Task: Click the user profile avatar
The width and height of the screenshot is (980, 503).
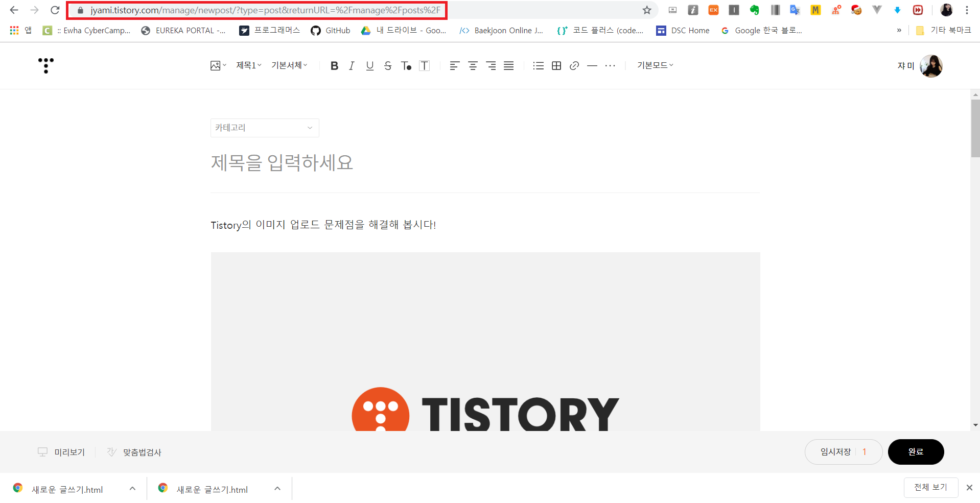Action: pyautogui.click(x=931, y=66)
